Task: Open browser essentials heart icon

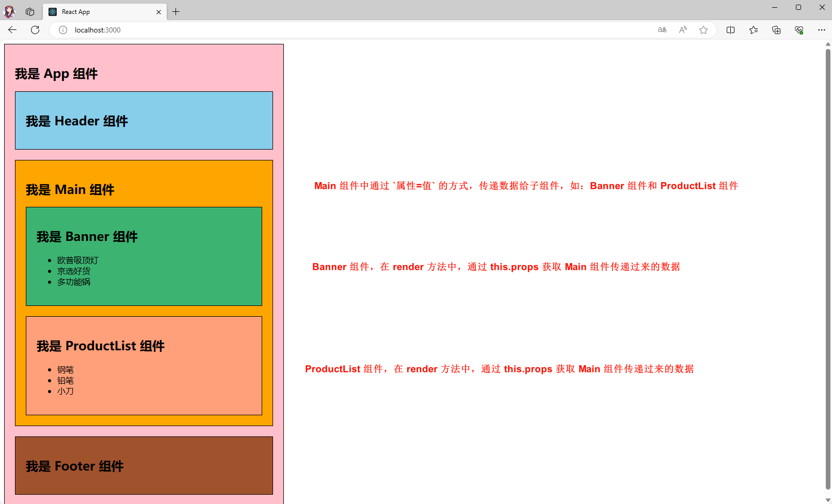Action: click(799, 30)
